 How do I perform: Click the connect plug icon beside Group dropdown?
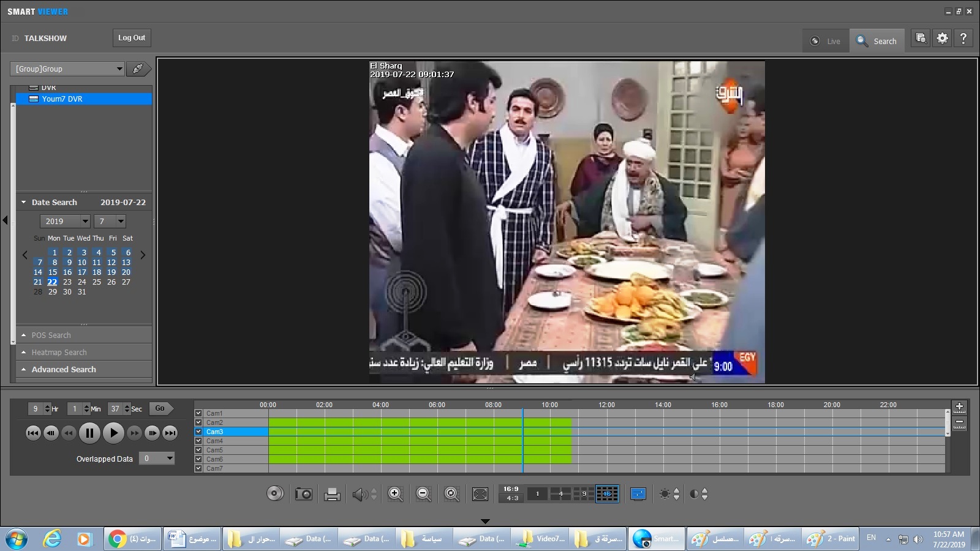[x=138, y=69]
